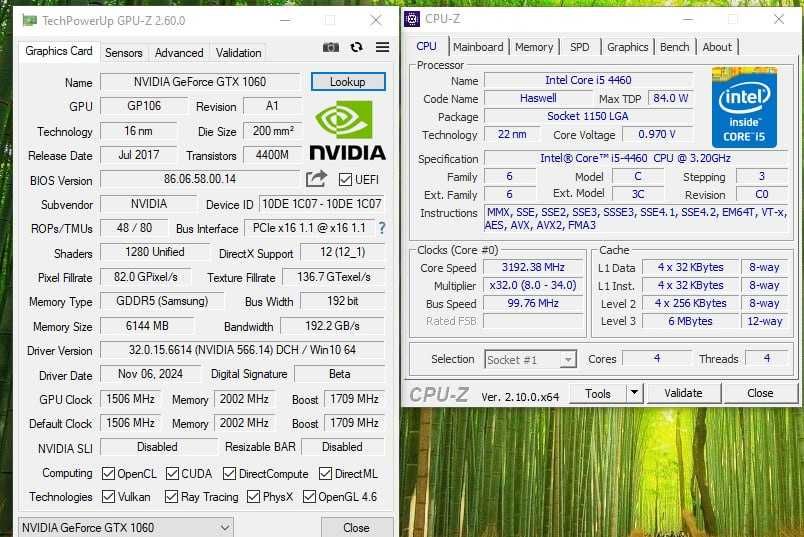Toggle the DirectML checkbox
804x537 pixels.
coord(325,473)
